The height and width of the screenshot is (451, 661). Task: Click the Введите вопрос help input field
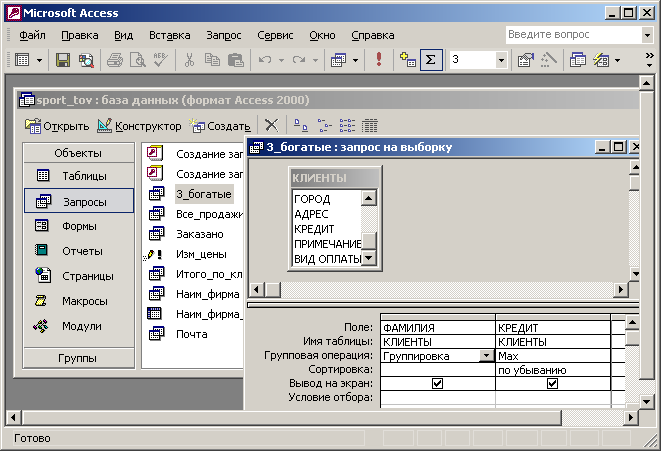click(574, 35)
